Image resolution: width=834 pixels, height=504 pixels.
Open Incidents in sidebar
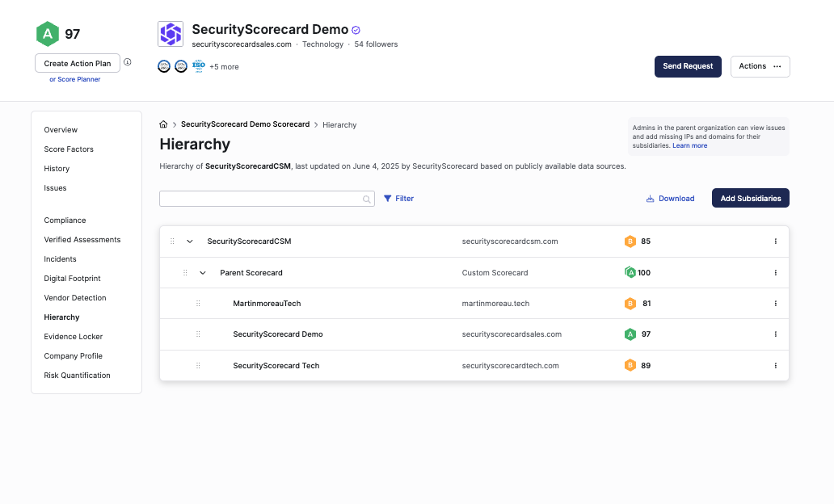click(60, 259)
